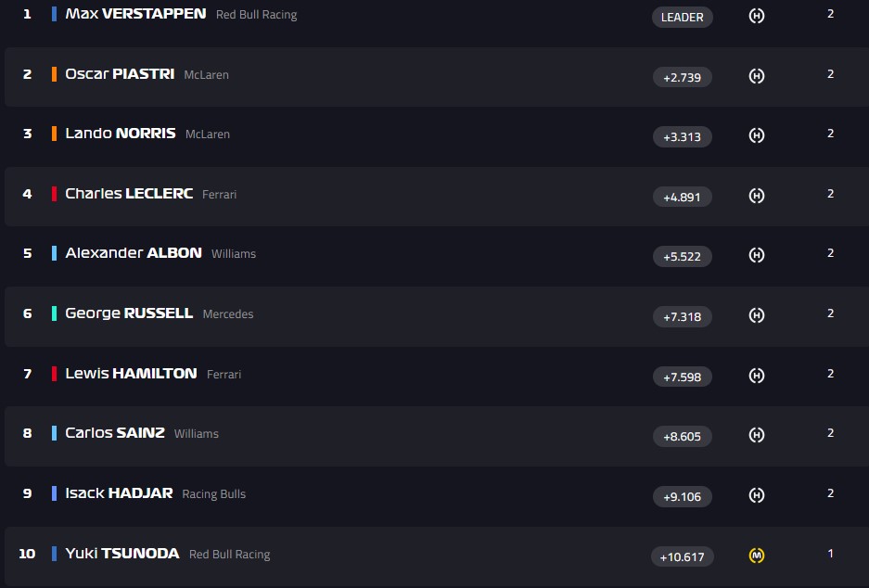Click Isack Hadjar's Racing Bulls team label

[x=214, y=494]
